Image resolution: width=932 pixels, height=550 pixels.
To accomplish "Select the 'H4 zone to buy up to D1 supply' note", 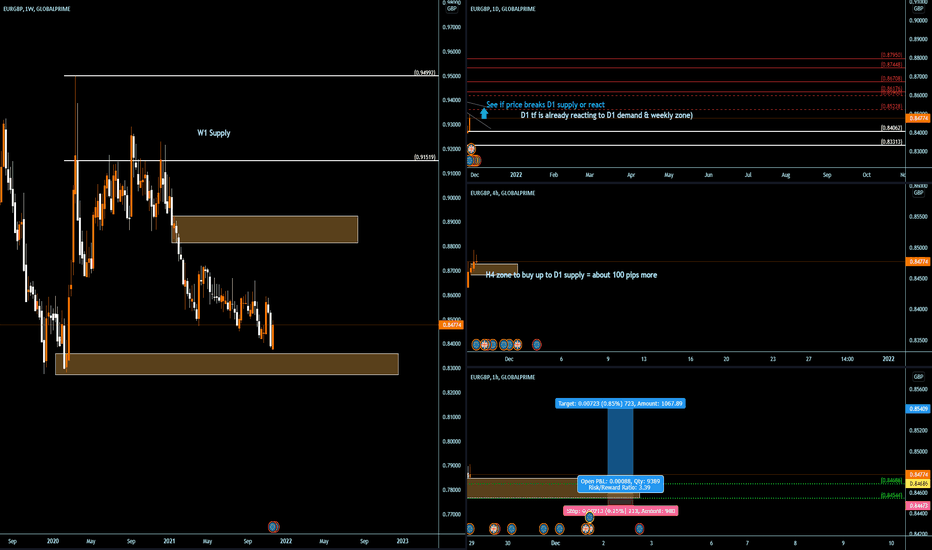I will click(571, 275).
